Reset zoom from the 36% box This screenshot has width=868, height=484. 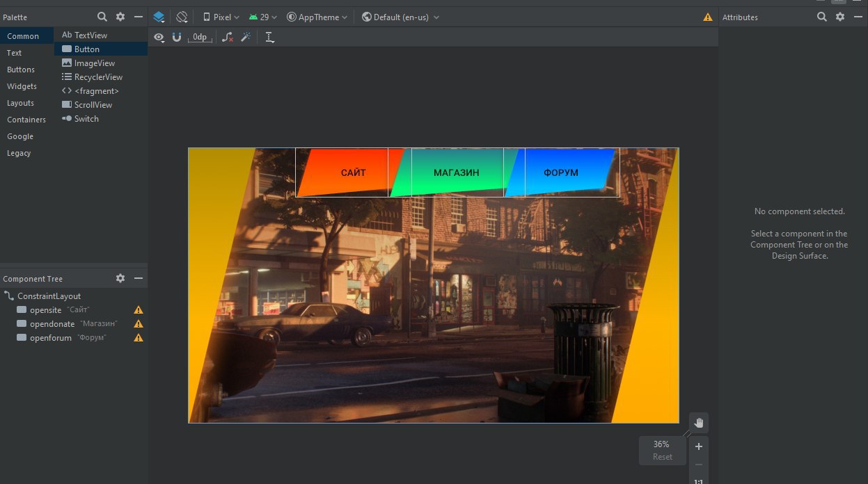663,457
